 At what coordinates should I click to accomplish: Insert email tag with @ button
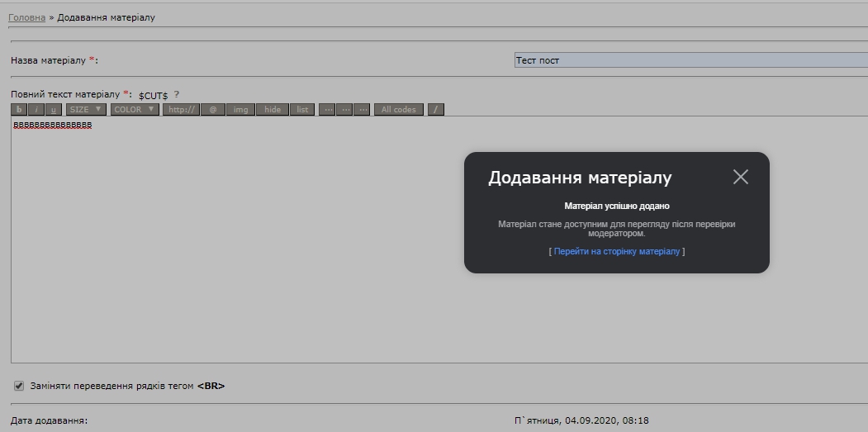pos(213,109)
